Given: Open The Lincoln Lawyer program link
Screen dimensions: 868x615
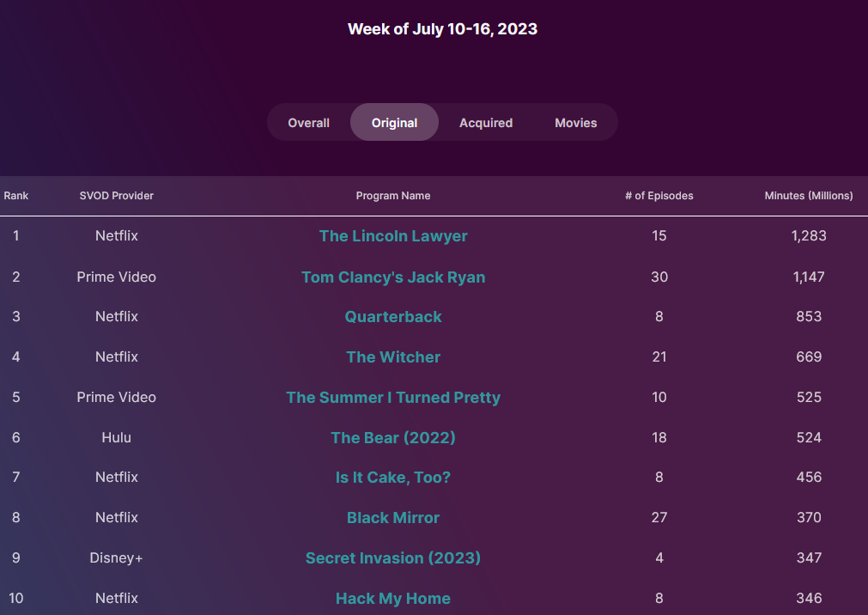Looking at the screenshot, I should tap(393, 236).
